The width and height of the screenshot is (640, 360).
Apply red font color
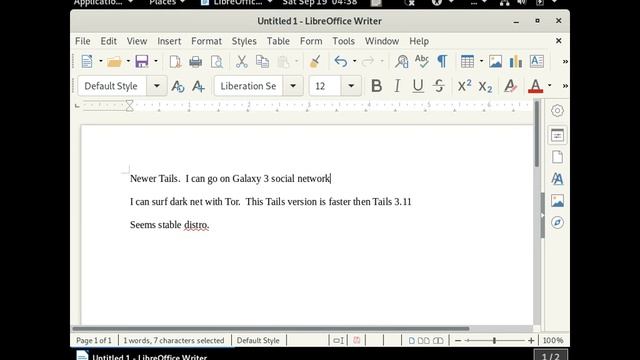536,86
